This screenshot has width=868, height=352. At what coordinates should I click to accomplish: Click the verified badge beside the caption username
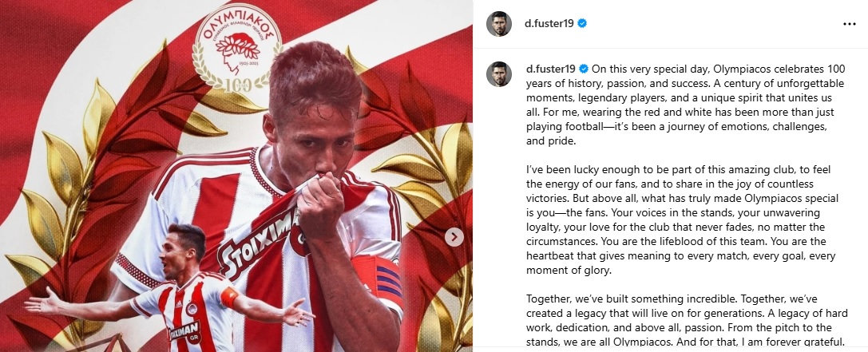[584, 69]
